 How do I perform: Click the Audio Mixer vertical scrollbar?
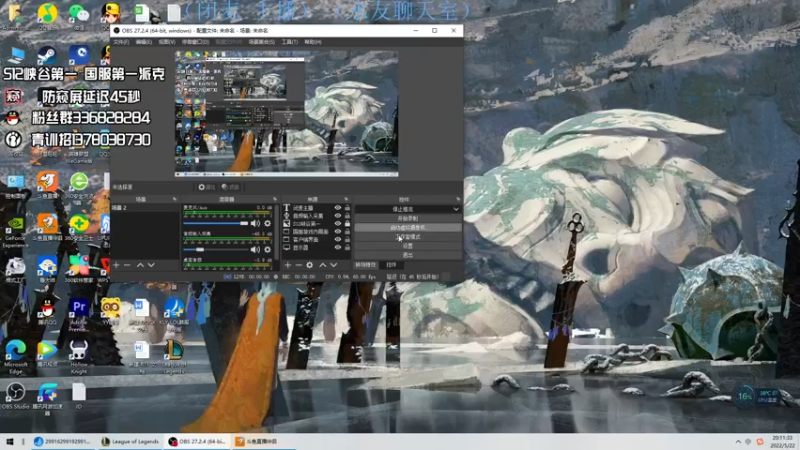[277, 232]
